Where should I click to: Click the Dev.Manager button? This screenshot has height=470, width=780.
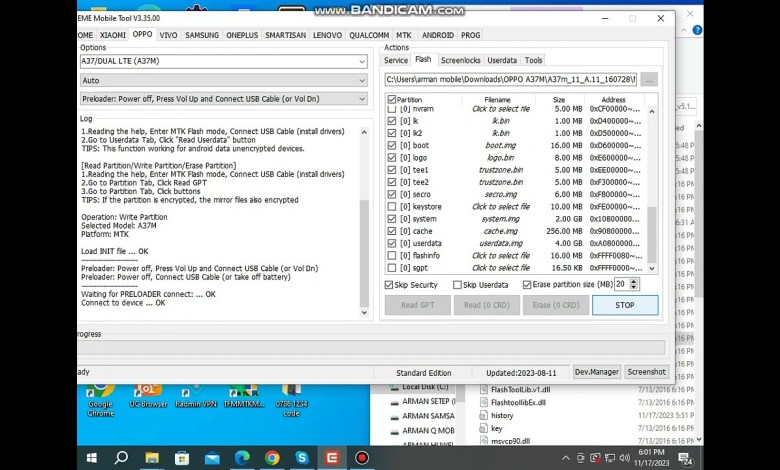coord(596,372)
